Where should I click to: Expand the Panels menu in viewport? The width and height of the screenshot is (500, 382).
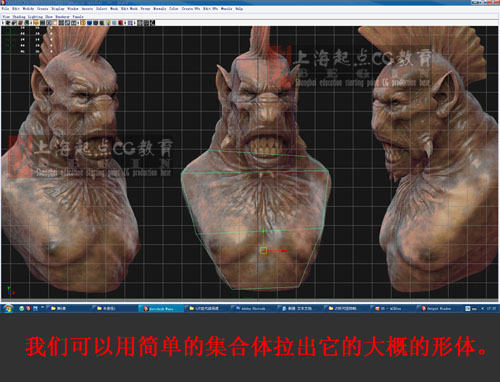click(x=78, y=17)
